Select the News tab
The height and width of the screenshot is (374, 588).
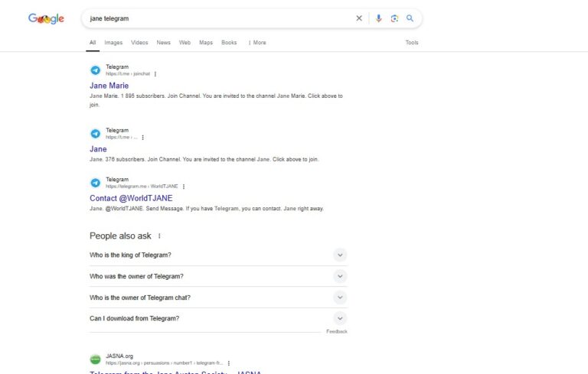164,43
